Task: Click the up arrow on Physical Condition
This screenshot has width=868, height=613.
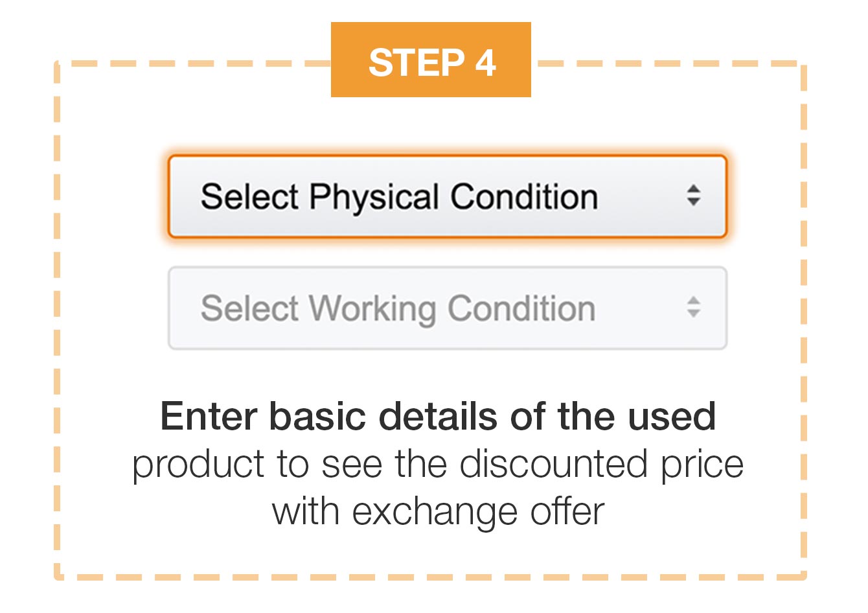Action: click(694, 189)
